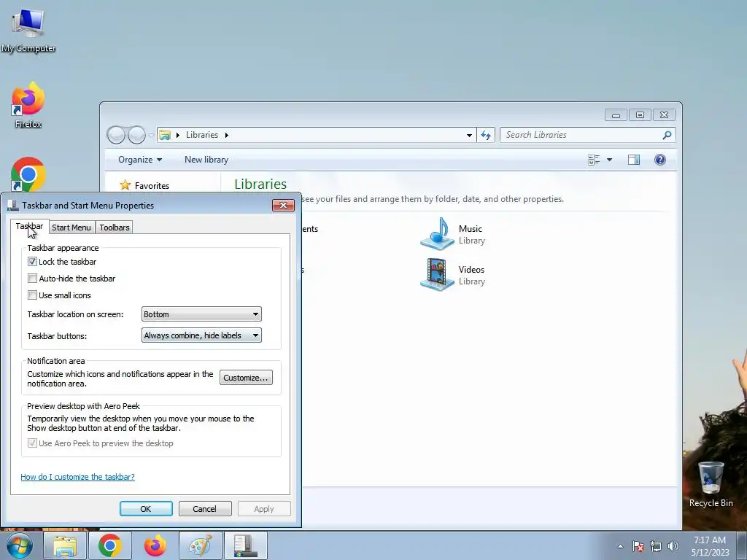
Task: Expand Libraries breadcrumb arrow
Action: (x=227, y=135)
